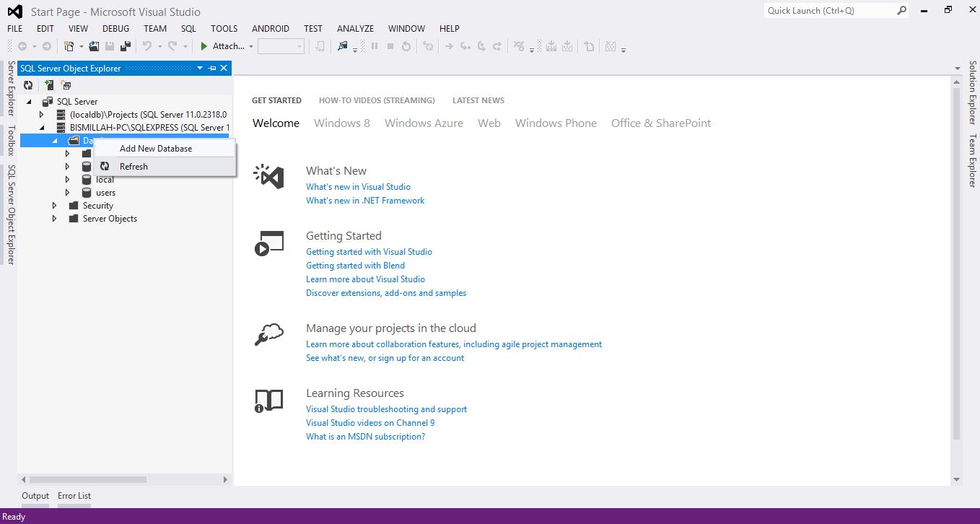Expand the Server Objects folder node

tap(55, 219)
